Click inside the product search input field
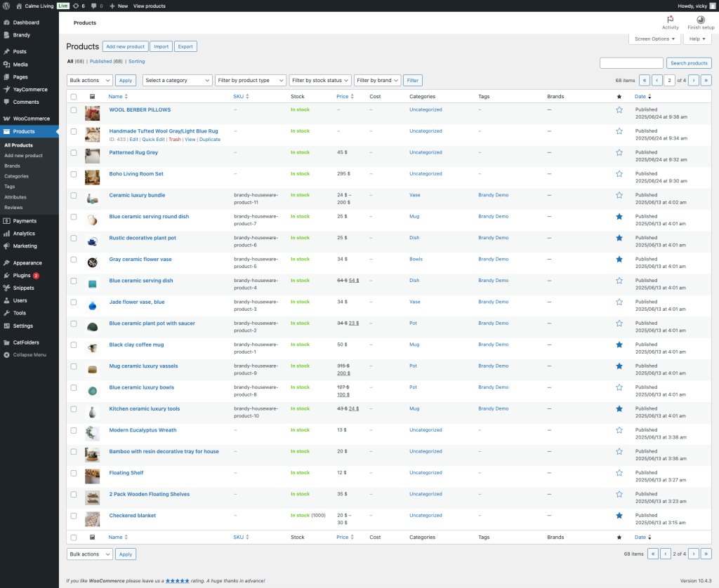 click(631, 62)
